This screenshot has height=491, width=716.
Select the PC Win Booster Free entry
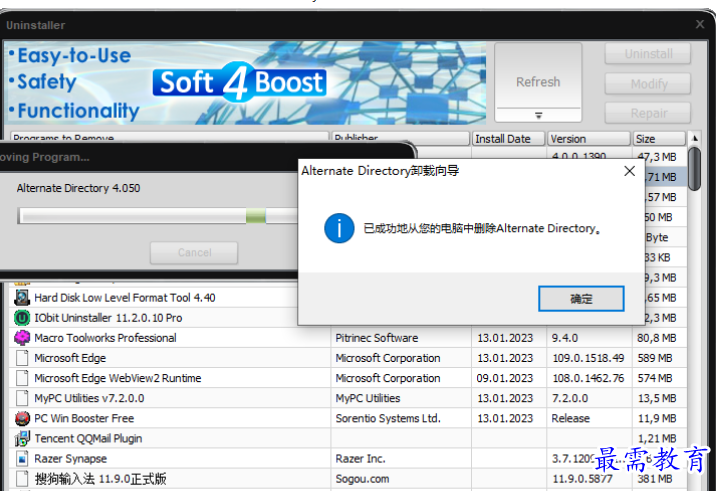[x=84, y=418]
